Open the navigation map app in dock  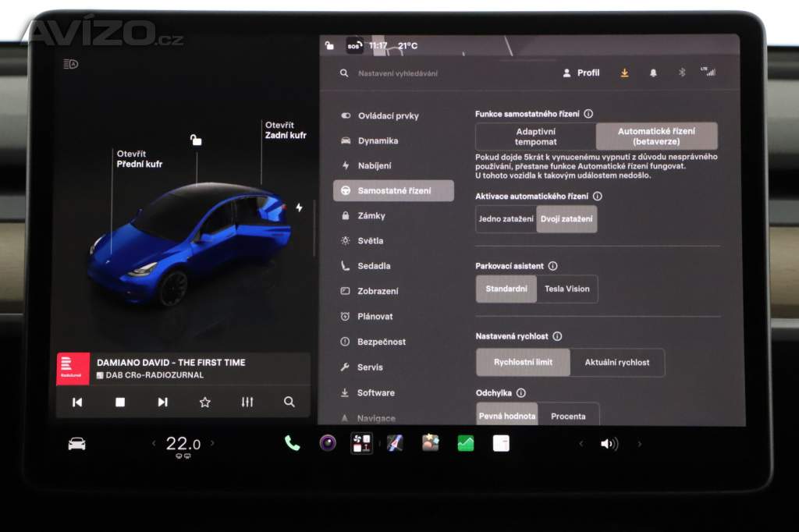pyautogui.click(x=395, y=443)
